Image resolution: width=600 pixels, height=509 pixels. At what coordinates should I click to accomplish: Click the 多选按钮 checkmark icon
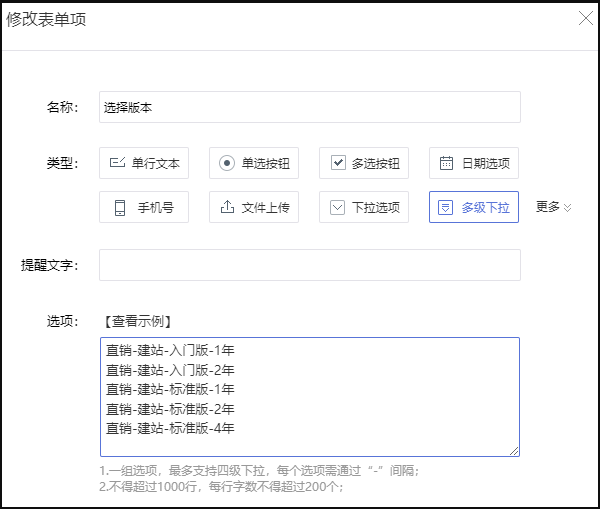[338, 163]
